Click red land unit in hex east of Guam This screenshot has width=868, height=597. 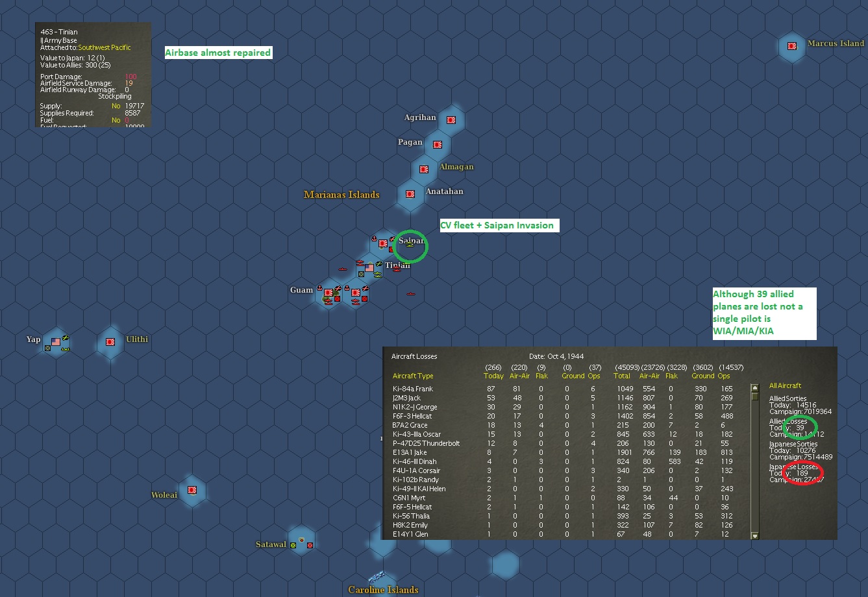364,298
